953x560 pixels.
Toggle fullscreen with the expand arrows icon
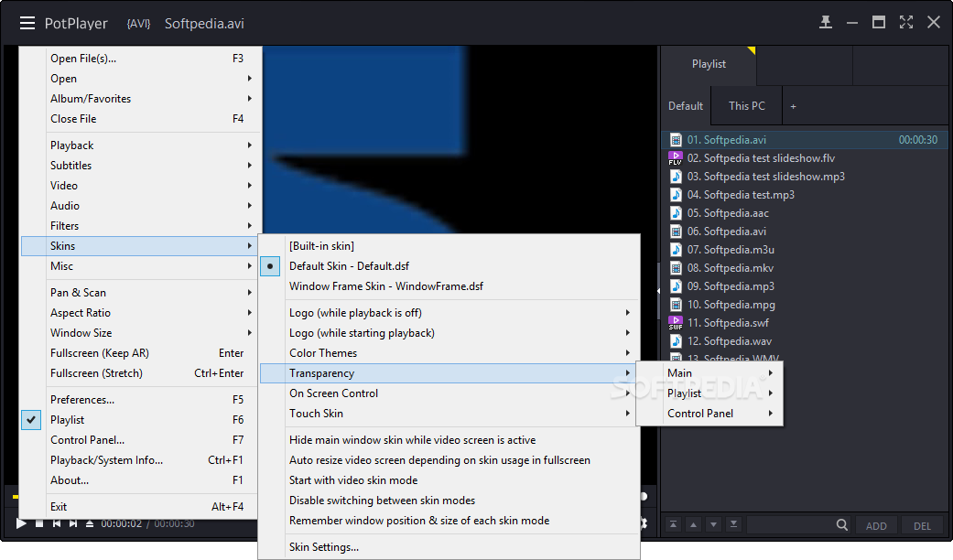pos(906,23)
